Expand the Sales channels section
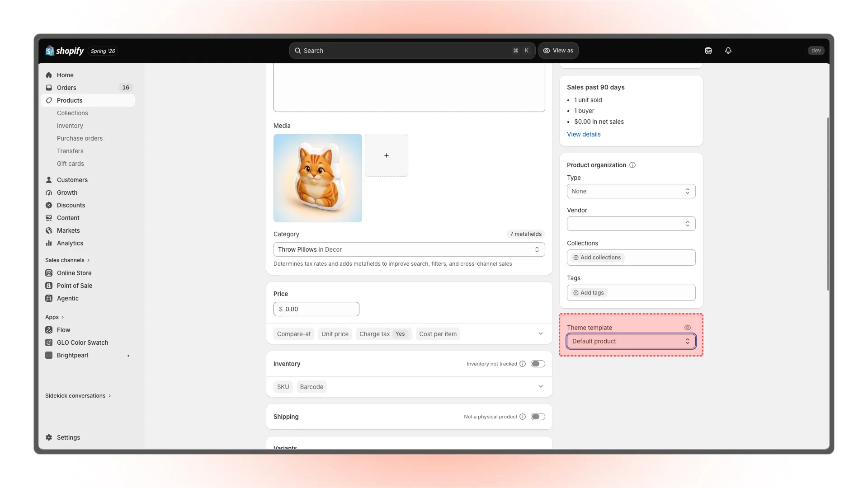868x488 pixels. [x=68, y=260]
